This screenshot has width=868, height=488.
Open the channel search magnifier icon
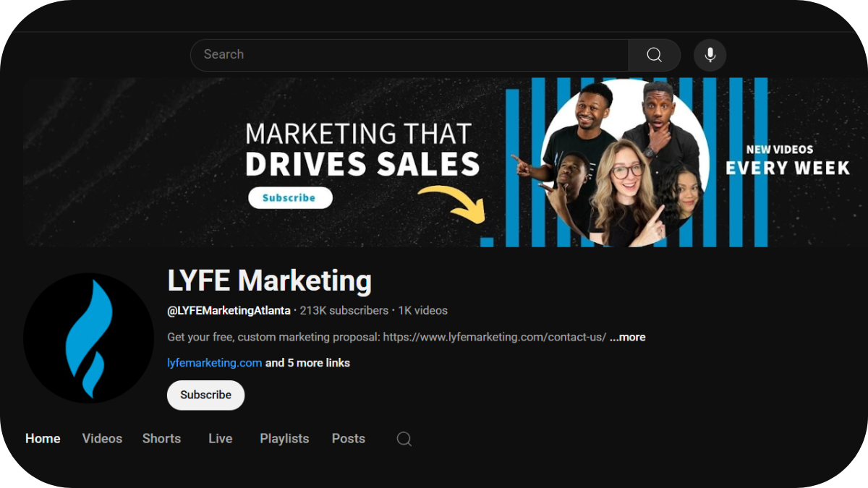(404, 439)
